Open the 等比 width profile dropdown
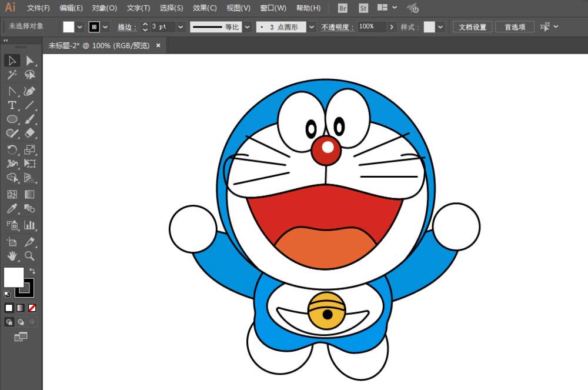This screenshot has width=588, height=390. [247, 27]
